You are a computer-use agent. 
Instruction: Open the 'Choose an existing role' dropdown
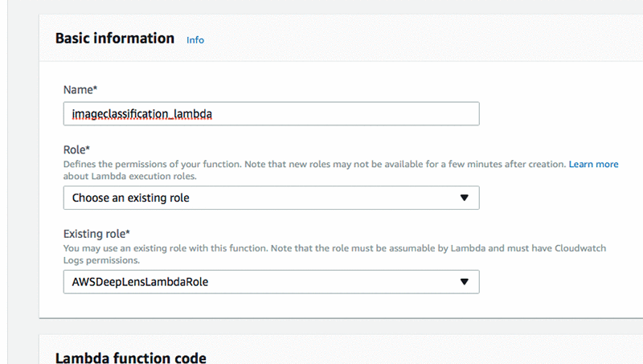pos(257,198)
